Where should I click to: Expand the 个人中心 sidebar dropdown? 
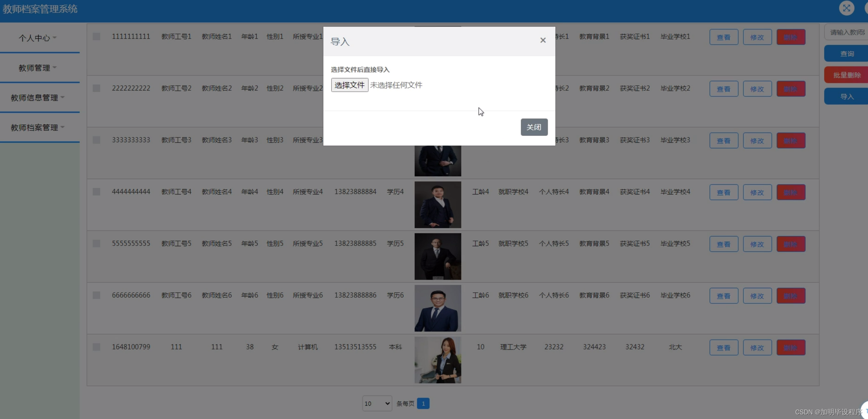coord(37,38)
